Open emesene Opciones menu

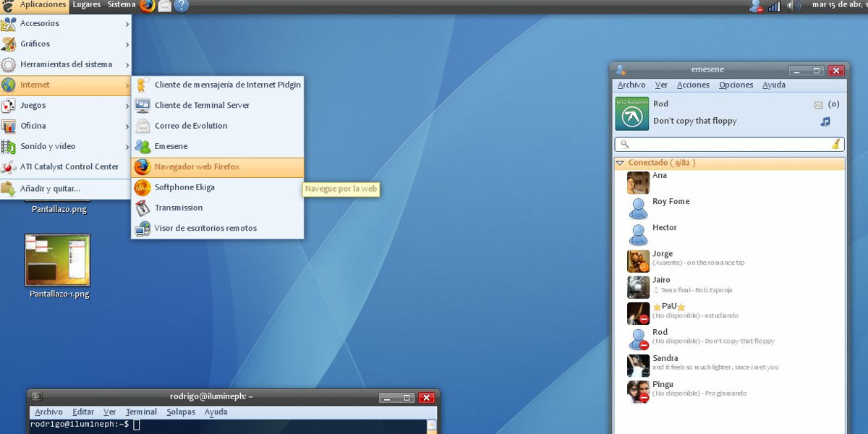(x=736, y=85)
